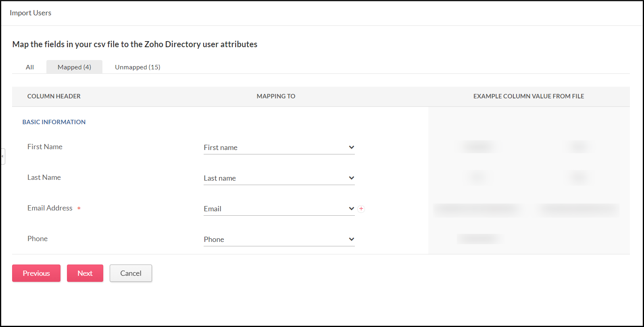Open the Phone mapping dropdown
This screenshot has width=644, height=327.
point(279,240)
